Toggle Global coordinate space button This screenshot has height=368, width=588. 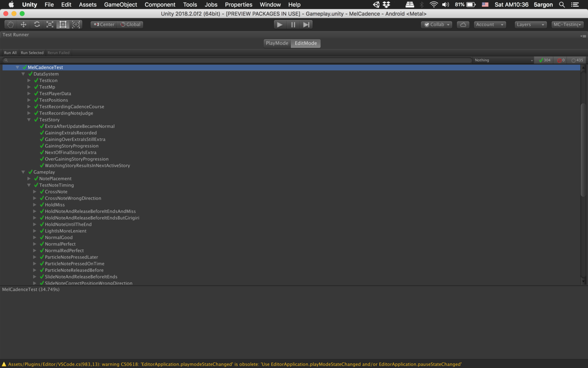point(130,25)
